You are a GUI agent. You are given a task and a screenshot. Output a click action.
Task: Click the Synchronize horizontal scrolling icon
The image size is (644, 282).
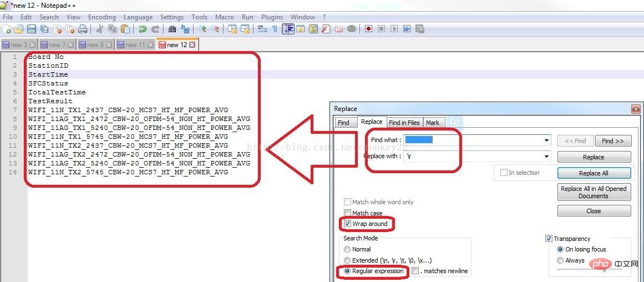245,29
